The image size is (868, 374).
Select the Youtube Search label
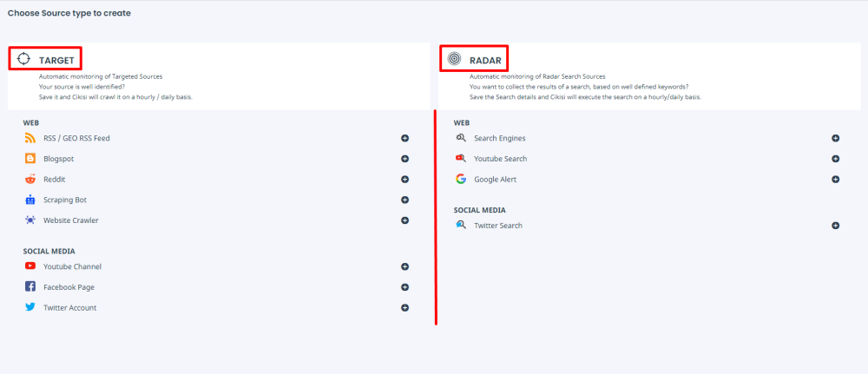point(501,159)
